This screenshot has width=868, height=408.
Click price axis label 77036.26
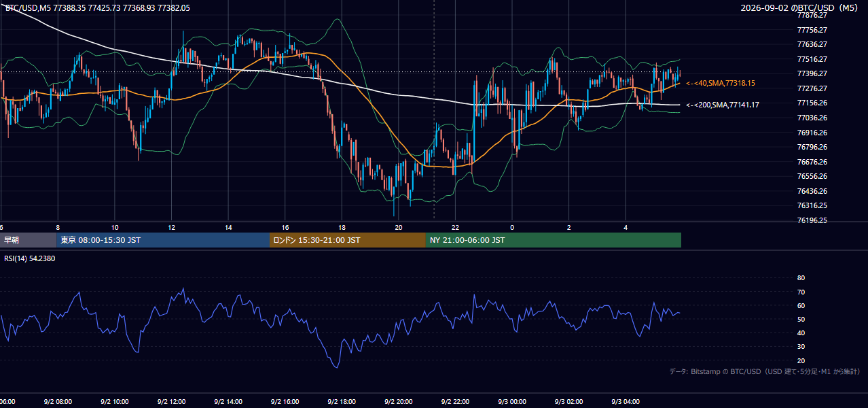tap(812, 118)
